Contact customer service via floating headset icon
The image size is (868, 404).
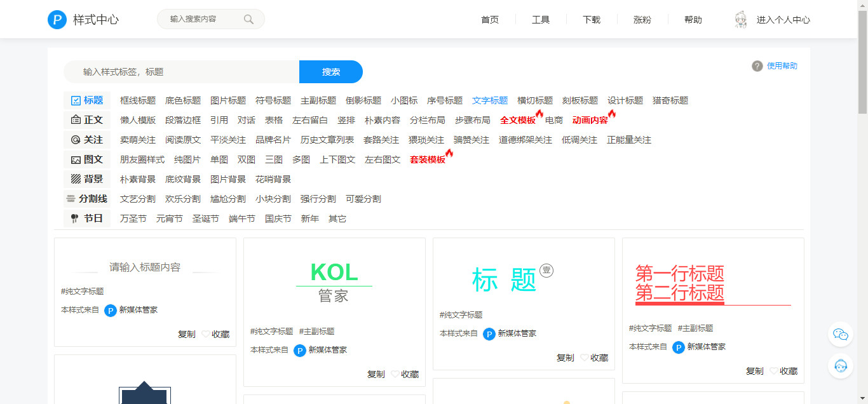[x=840, y=366]
